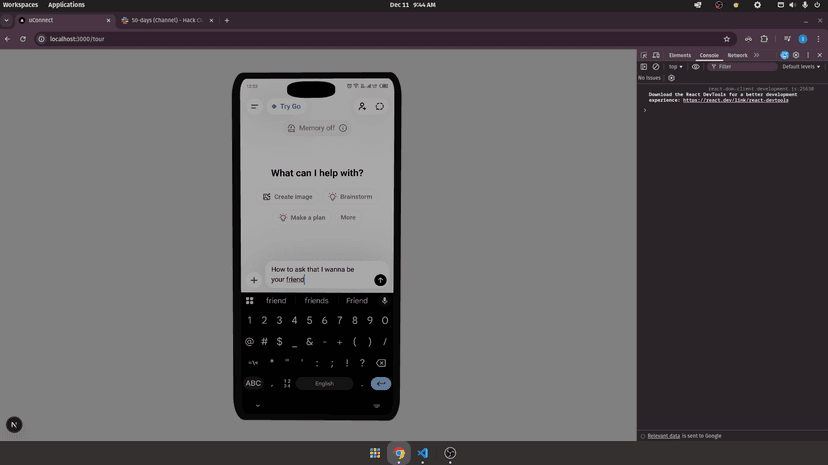Tap the microphone icon on the keyboard
828x465 pixels.
pos(384,300)
